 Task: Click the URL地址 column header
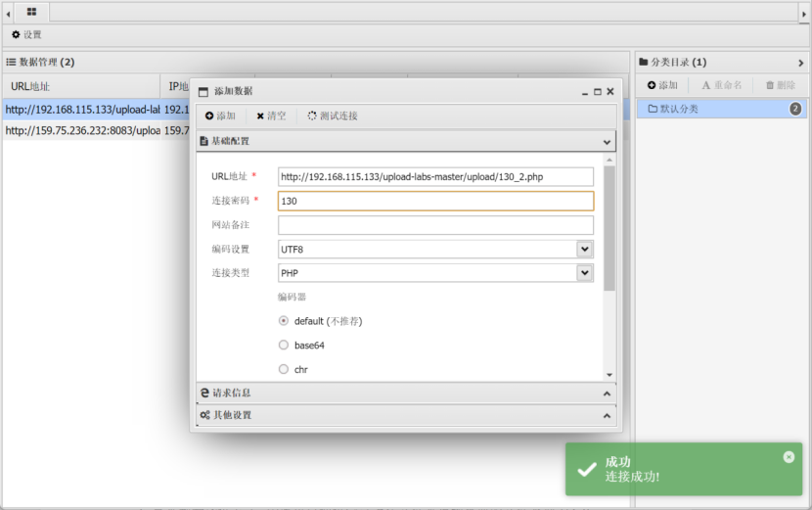point(82,86)
